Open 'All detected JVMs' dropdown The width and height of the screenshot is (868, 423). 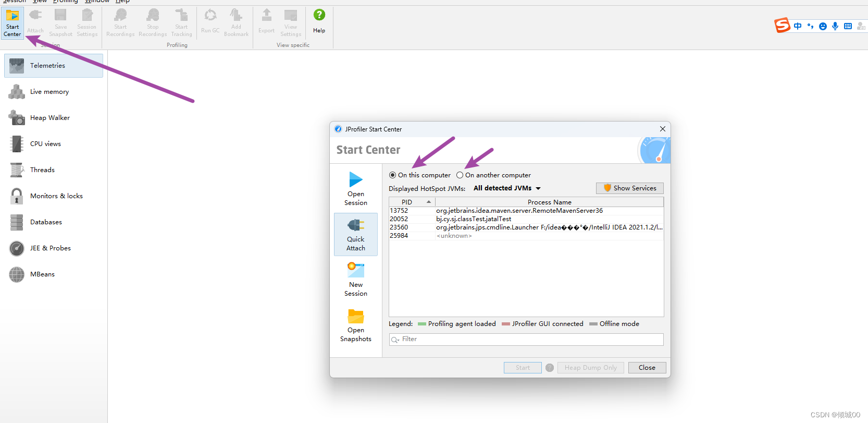pyautogui.click(x=507, y=188)
